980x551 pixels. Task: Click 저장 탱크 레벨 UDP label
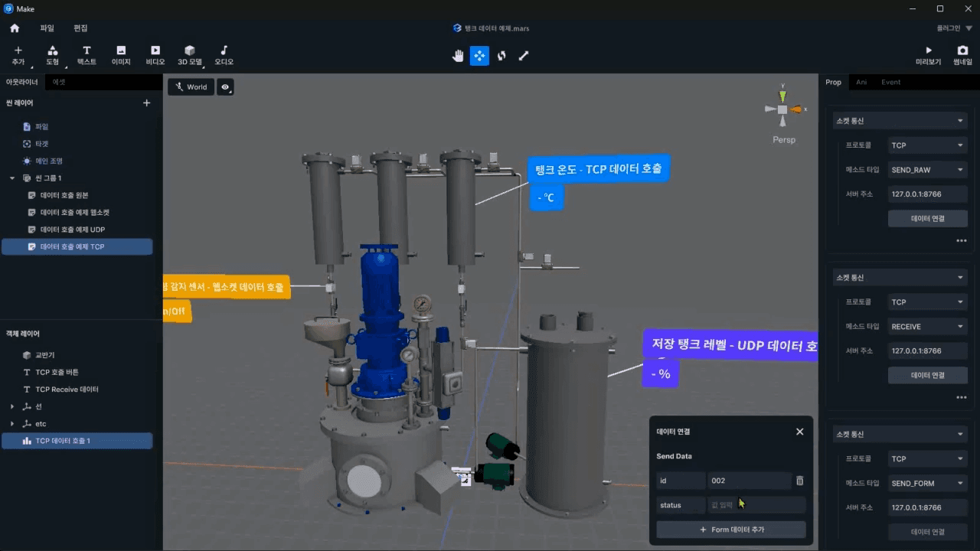pos(730,345)
